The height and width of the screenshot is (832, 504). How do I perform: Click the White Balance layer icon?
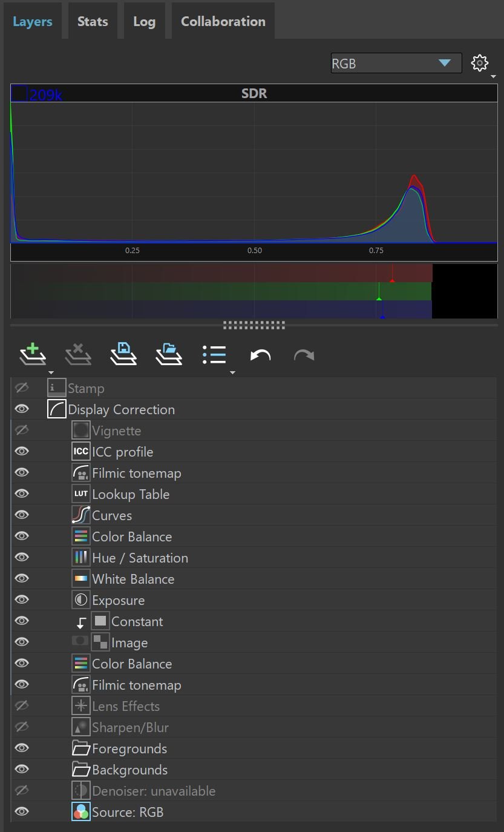[80, 579]
